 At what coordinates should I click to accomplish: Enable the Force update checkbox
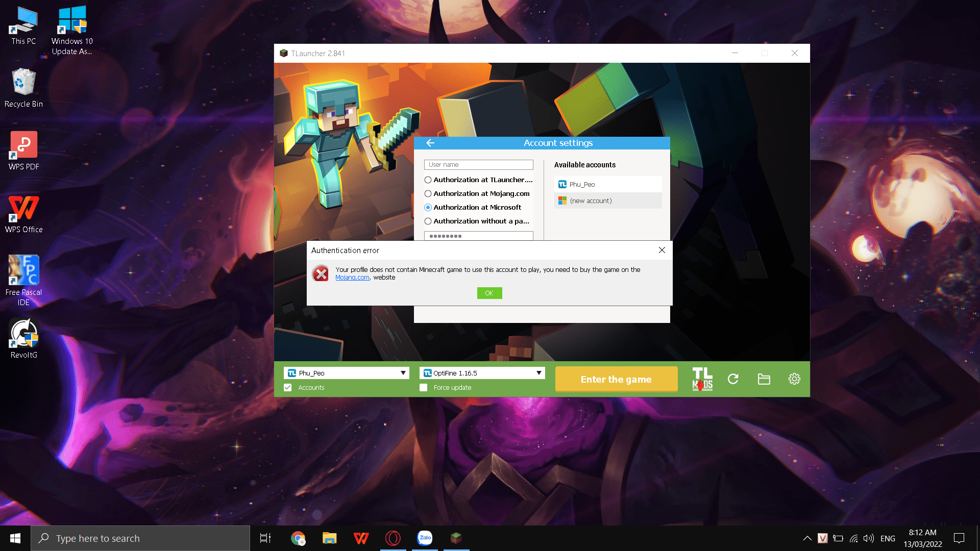(423, 388)
